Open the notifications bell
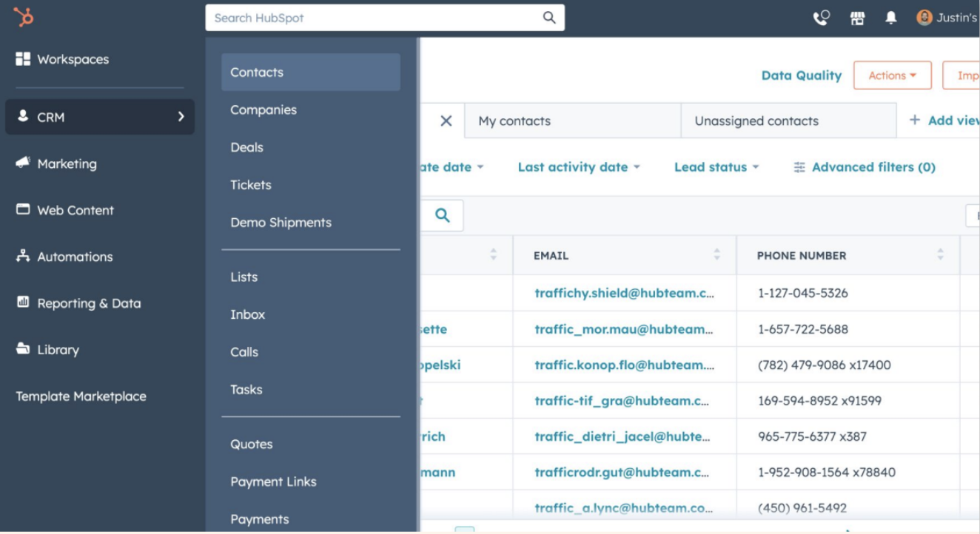The image size is (980, 534). [891, 18]
